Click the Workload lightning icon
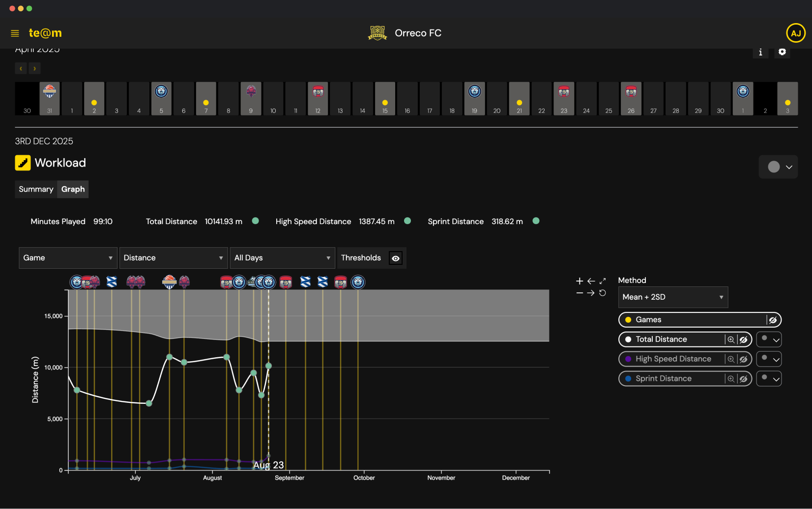 [x=23, y=163]
